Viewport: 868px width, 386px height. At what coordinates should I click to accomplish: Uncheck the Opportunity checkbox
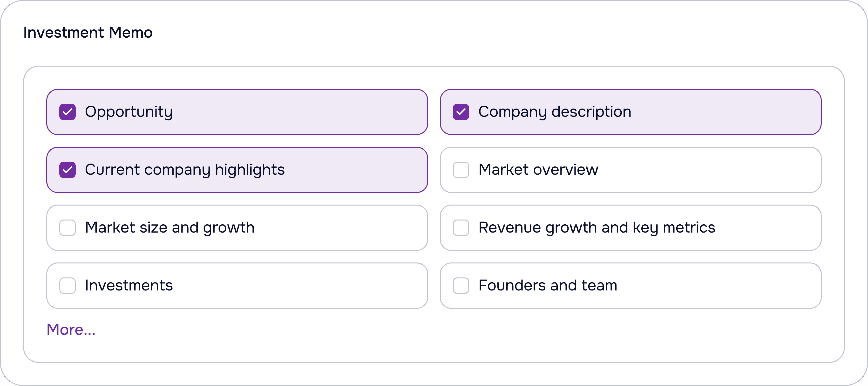click(68, 112)
